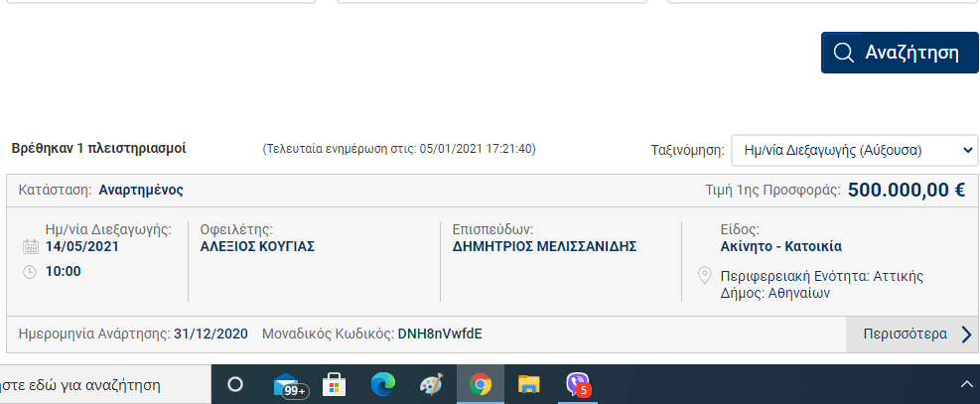Image resolution: width=980 pixels, height=404 pixels.
Task: Show hidden system tray icons
Action: pos(966,384)
